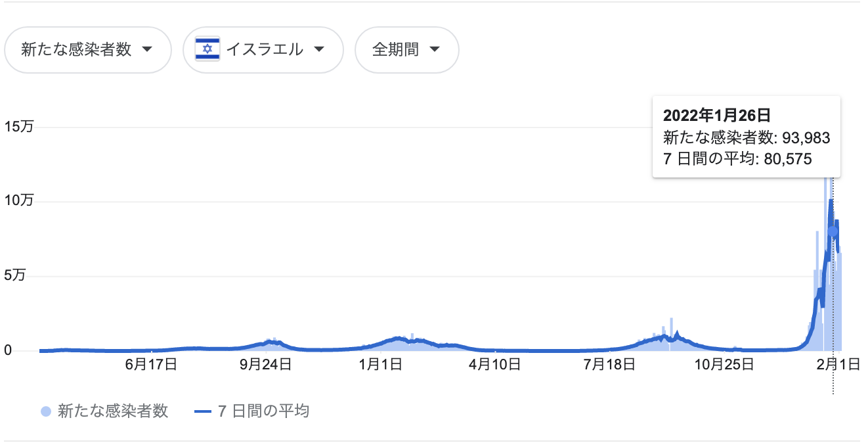This screenshot has width=868, height=443.
Task: Click the 4月10日 axis label
Action: [496, 364]
